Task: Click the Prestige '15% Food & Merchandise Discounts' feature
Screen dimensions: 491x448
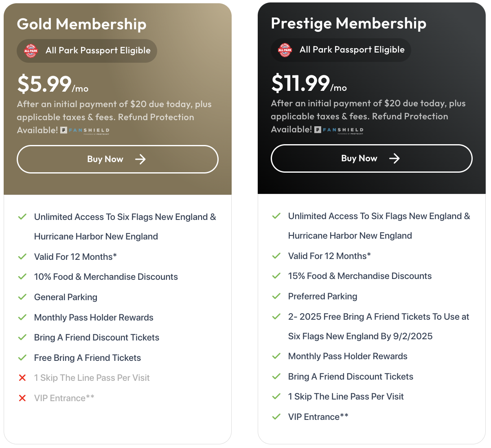Action: pyautogui.click(x=359, y=276)
